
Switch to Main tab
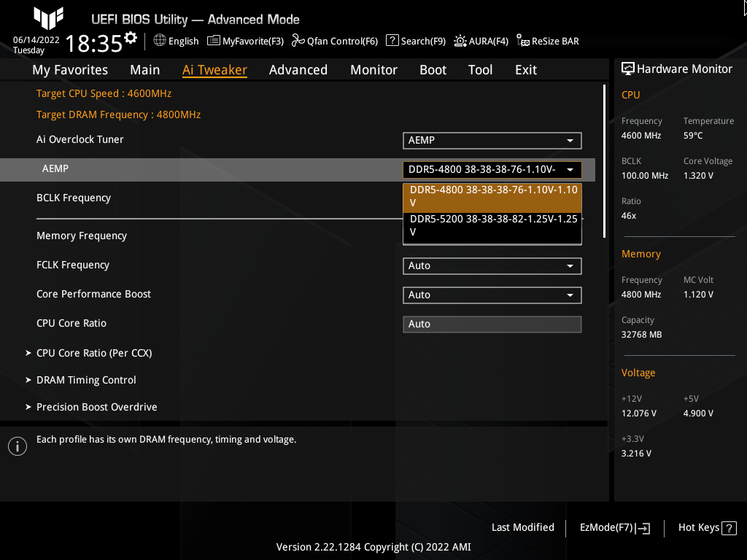tap(145, 70)
